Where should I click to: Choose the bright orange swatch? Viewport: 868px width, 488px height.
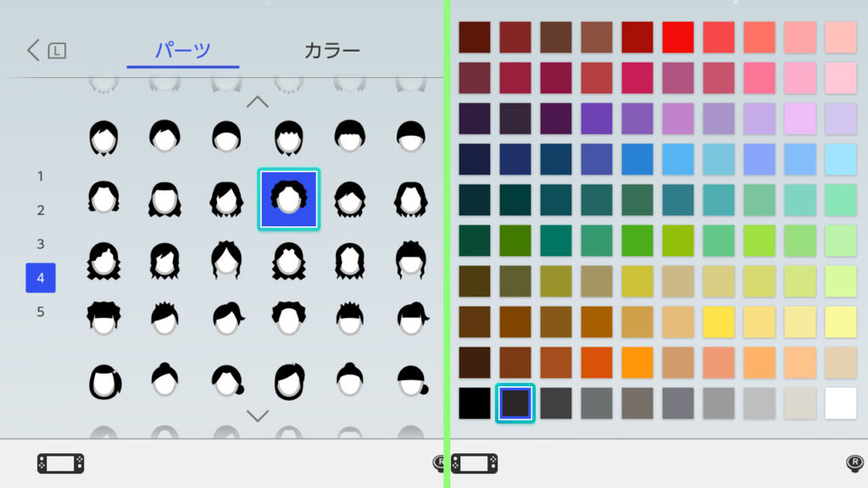637,363
